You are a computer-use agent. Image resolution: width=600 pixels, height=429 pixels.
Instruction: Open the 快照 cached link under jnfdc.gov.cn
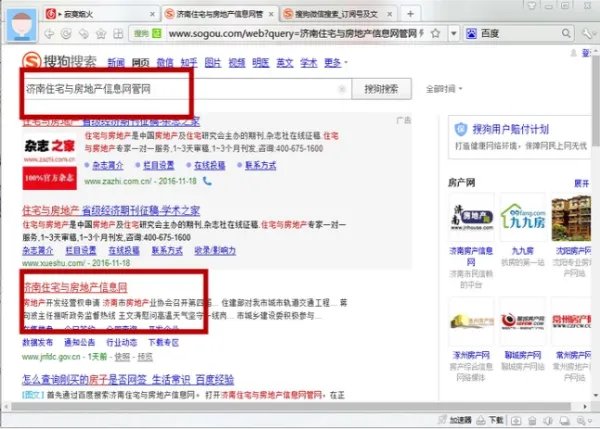[122, 357]
